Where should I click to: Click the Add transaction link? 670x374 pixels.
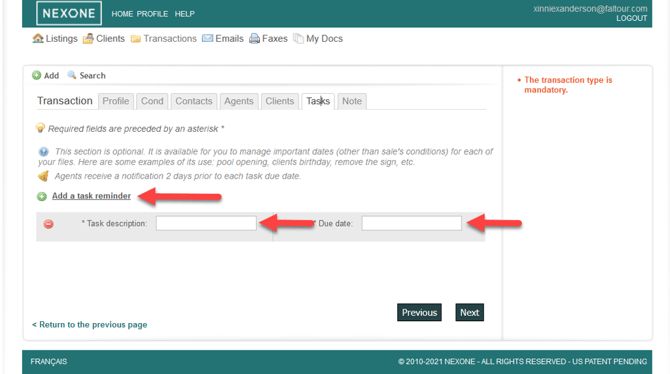[51, 76]
